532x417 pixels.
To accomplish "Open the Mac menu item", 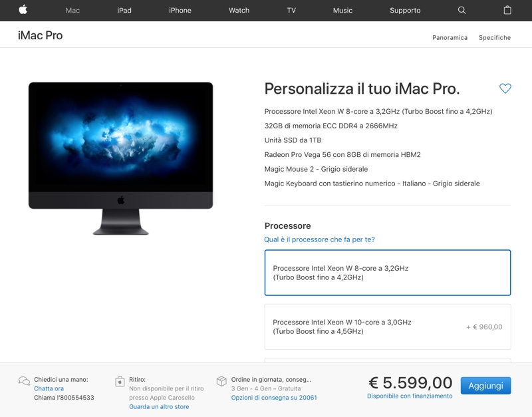I will 72,11.
